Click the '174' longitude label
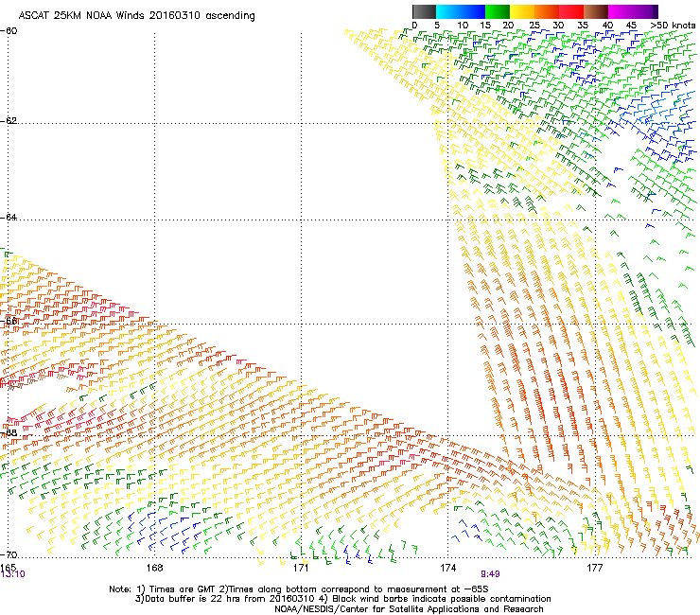 click(x=447, y=568)
